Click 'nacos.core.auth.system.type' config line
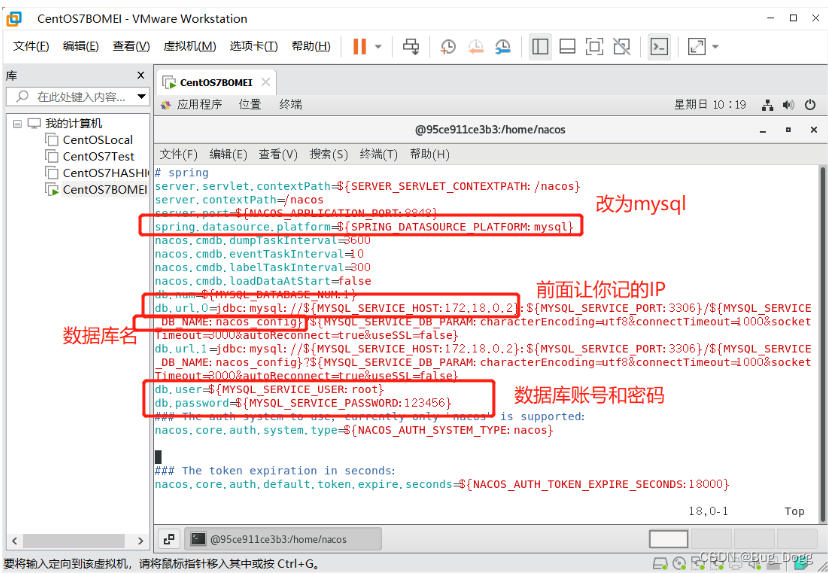Image resolution: width=828 pixels, height=574 pixels. pyautogui.click(x=354, y=430)
